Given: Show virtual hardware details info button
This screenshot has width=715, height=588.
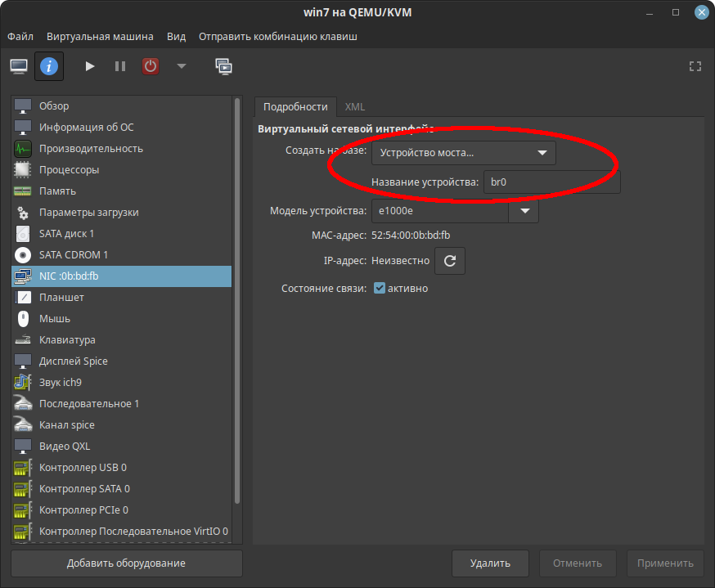Looking at the screenshot, I should (x=49, y=66).
